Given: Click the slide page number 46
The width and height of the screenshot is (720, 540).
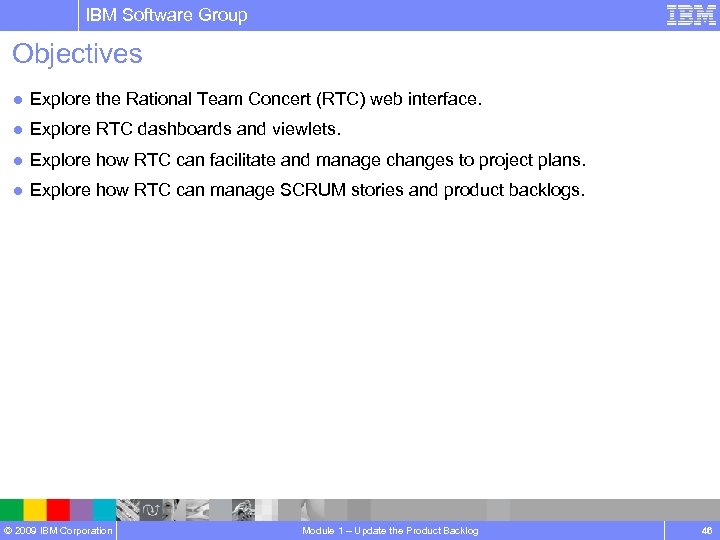Looking at the screenshot, I should (707, 531).
